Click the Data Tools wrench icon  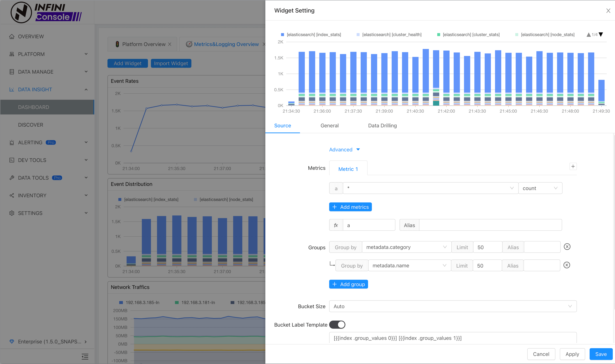pos(12,178)
